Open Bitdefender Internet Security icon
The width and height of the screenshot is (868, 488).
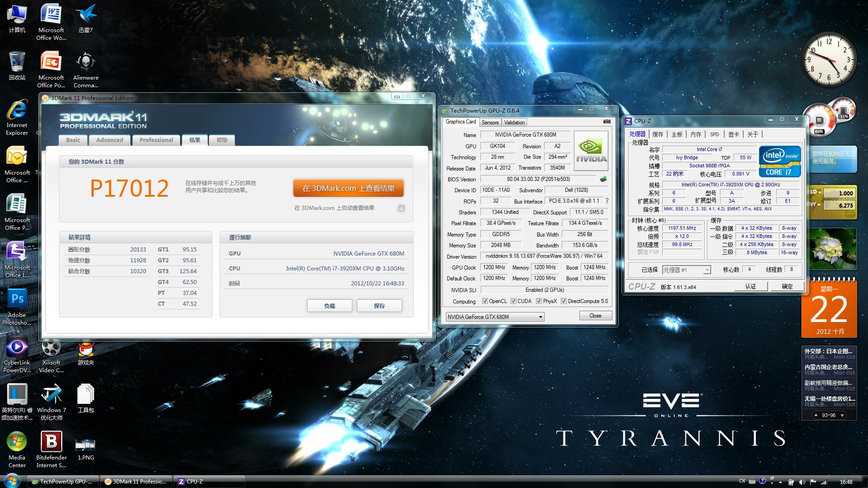click(x=51, y=449)
